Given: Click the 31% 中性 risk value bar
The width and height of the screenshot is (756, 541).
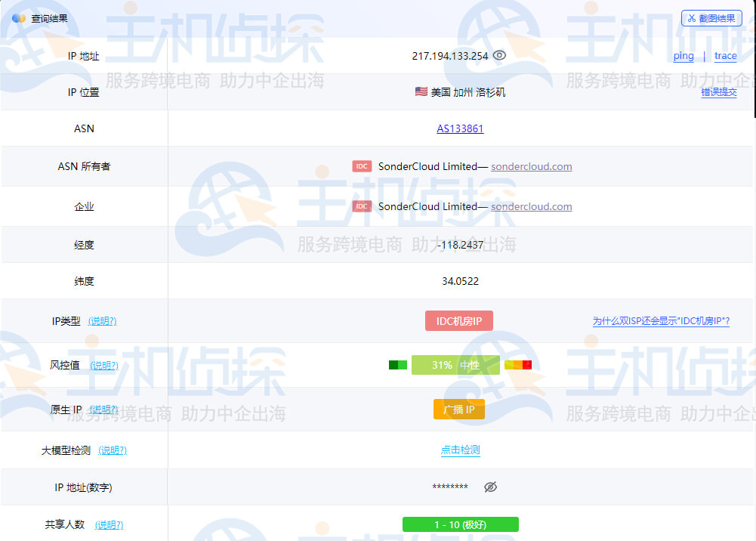Looking at the screenshot, I should pos(455,364).
